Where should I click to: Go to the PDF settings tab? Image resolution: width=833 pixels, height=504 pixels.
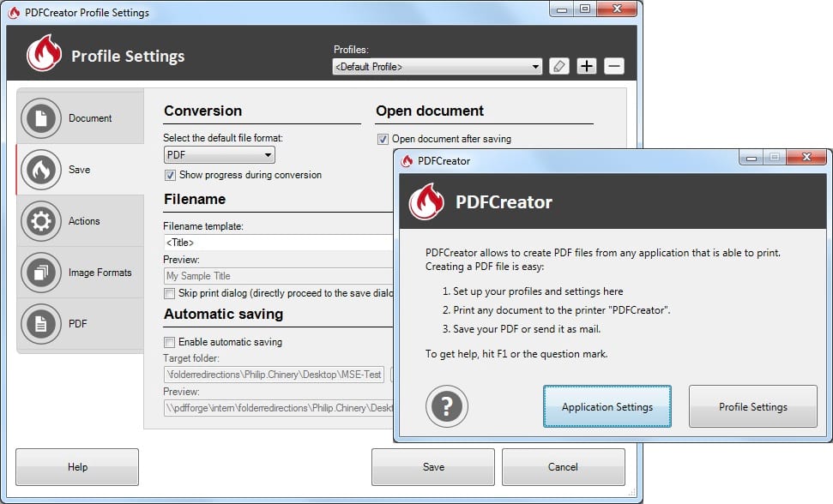click(x=81, y=324)
